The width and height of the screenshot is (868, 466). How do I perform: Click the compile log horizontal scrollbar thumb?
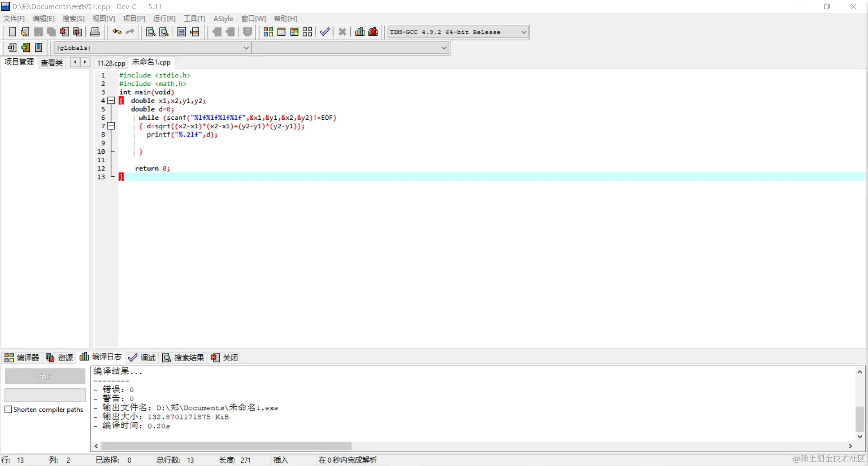(x=226, y=446)
